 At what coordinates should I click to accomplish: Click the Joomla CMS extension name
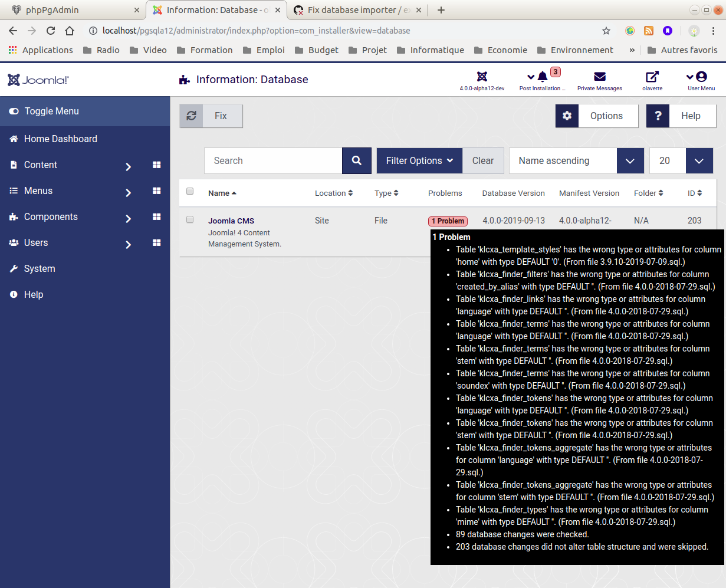pos(231,221)
